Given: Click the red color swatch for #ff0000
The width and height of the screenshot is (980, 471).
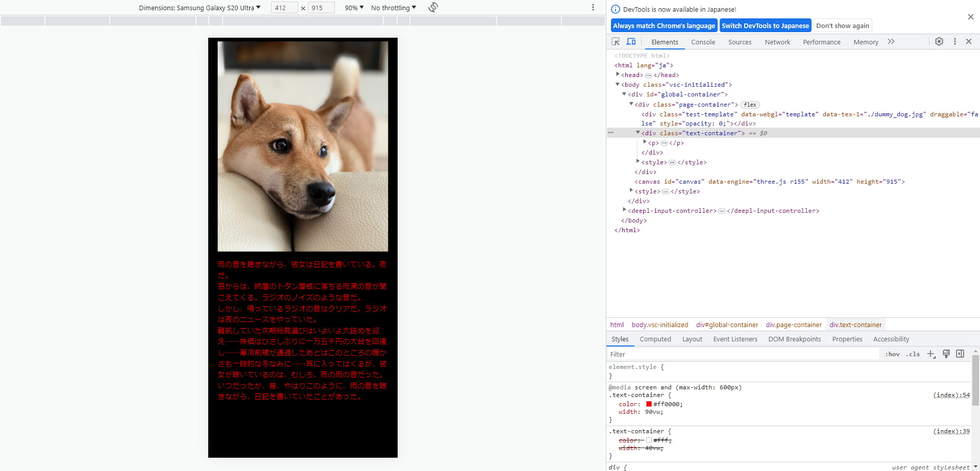Looking at the screenshot, I should coord(649,404).
